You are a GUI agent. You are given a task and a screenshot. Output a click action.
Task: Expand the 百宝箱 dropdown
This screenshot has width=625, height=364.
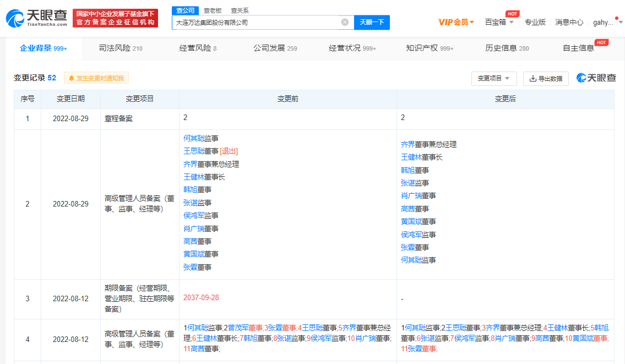click(x=499, y=23)
